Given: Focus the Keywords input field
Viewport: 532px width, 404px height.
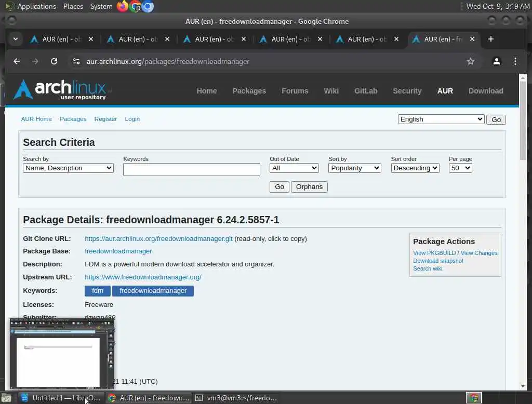Looking at the screenshot, I should point(191,169).
